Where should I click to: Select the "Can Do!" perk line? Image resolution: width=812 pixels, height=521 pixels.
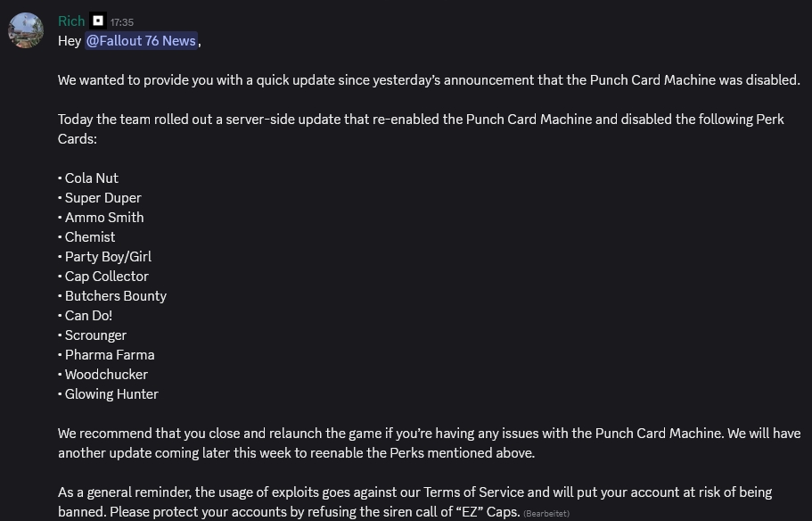[88, 315]
